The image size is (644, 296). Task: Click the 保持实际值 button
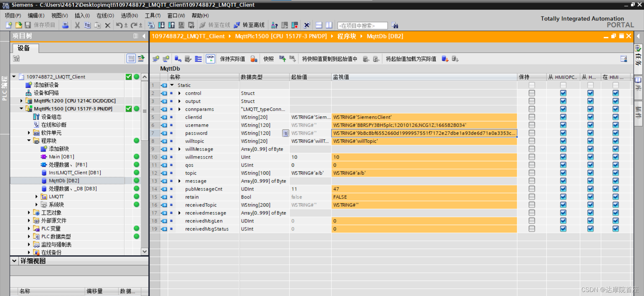[x=232, y=59]
